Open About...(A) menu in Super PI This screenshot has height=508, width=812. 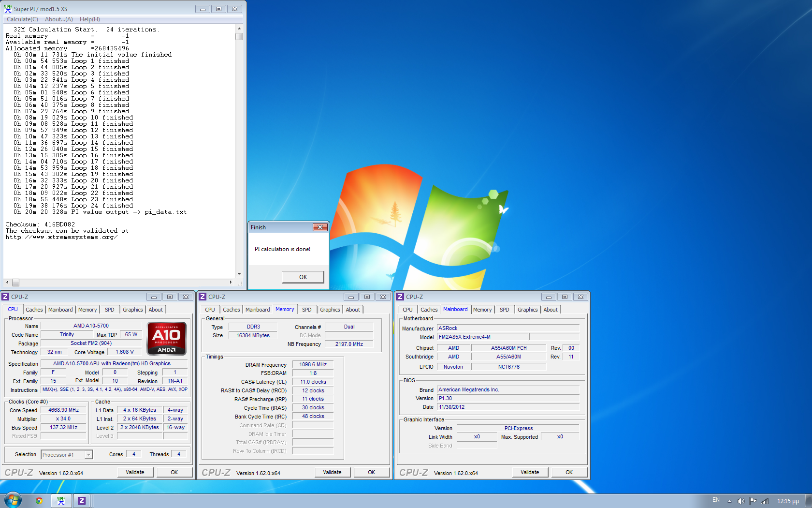click(59, 19)
